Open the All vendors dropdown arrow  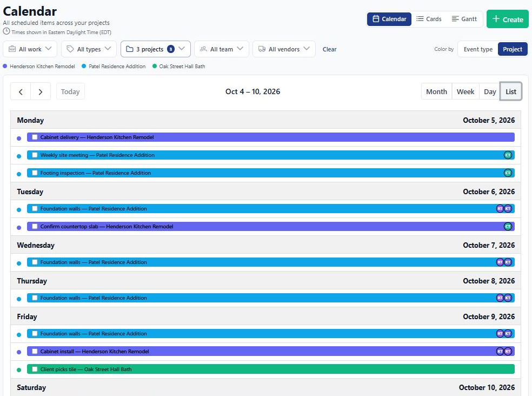tap(307, 49)
